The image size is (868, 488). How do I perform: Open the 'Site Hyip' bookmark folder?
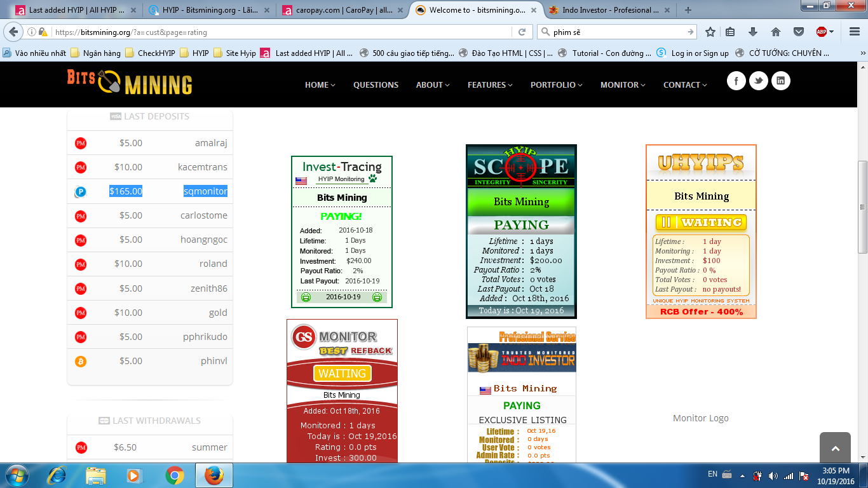[x=234, y=53]
